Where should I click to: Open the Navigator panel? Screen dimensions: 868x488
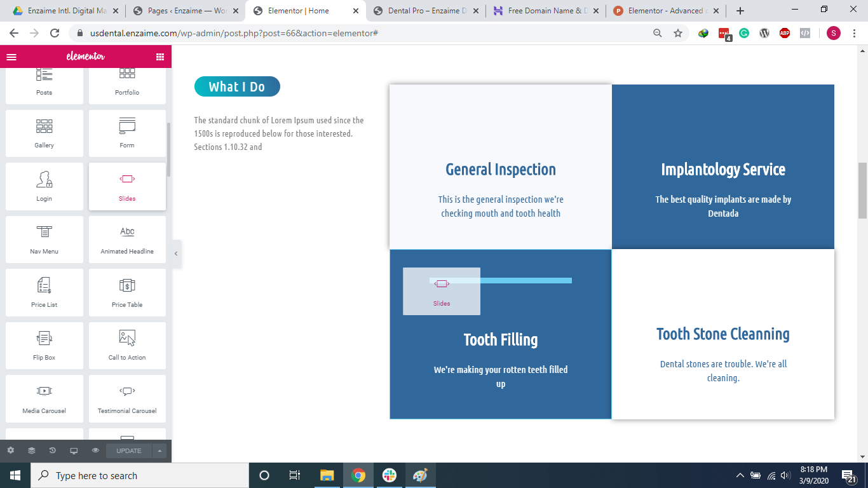tap(31, 450)
